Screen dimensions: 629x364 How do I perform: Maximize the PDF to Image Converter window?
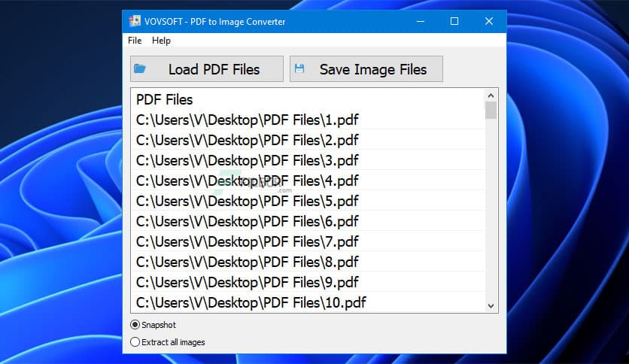[454, 21]
